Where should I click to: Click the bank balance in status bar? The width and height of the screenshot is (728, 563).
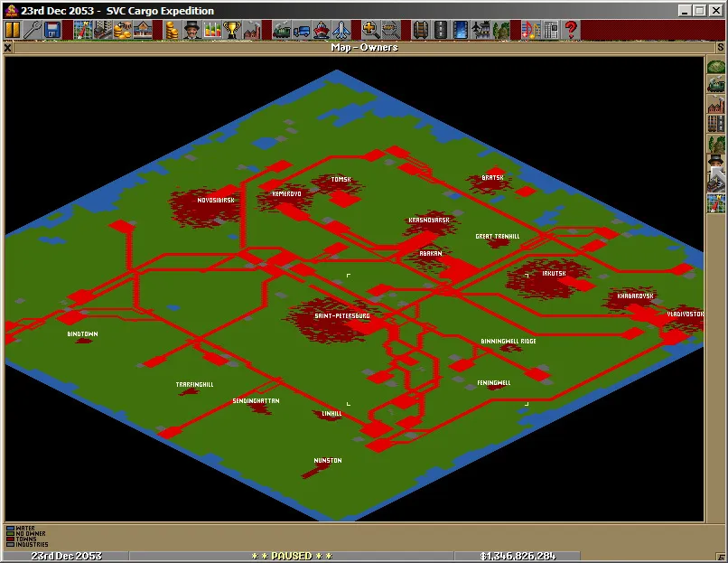coord(518,556)
